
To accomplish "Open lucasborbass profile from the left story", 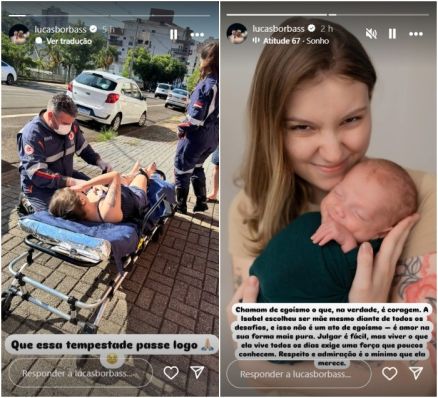I will [60, 29].
